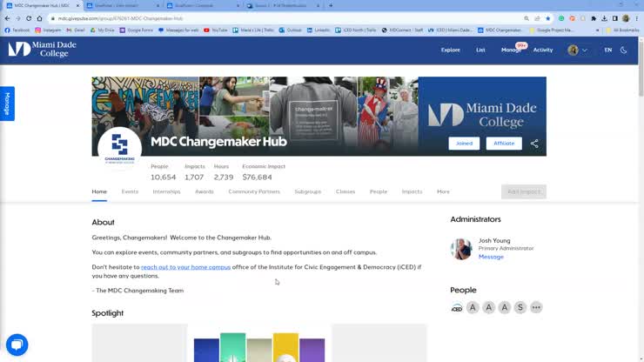Click the Joined button
The image size is (644, 362).
click(x=464, y=144)
